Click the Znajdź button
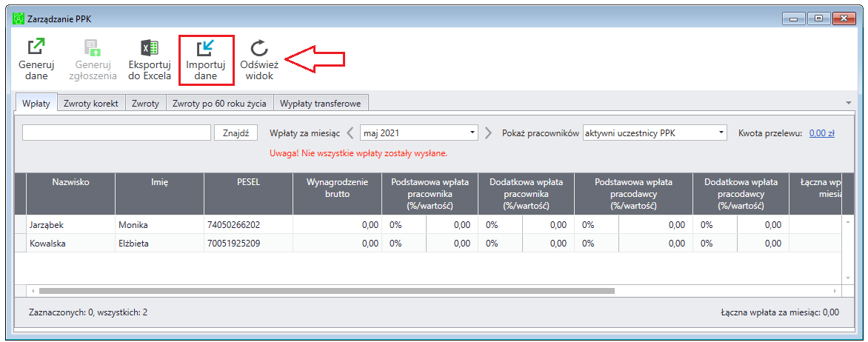Viewport: 868px width, 342px height. 236,133
